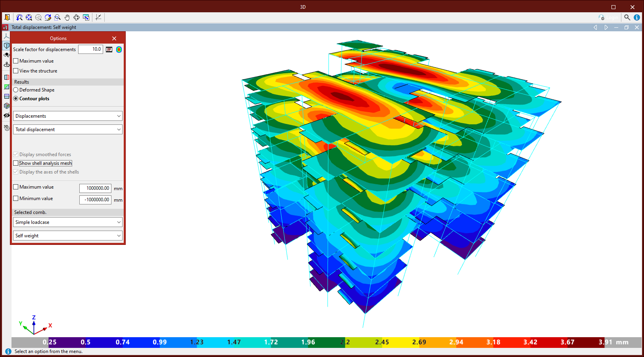Activate the pan hand tool
644x357 pixels.
coord(67,17)
